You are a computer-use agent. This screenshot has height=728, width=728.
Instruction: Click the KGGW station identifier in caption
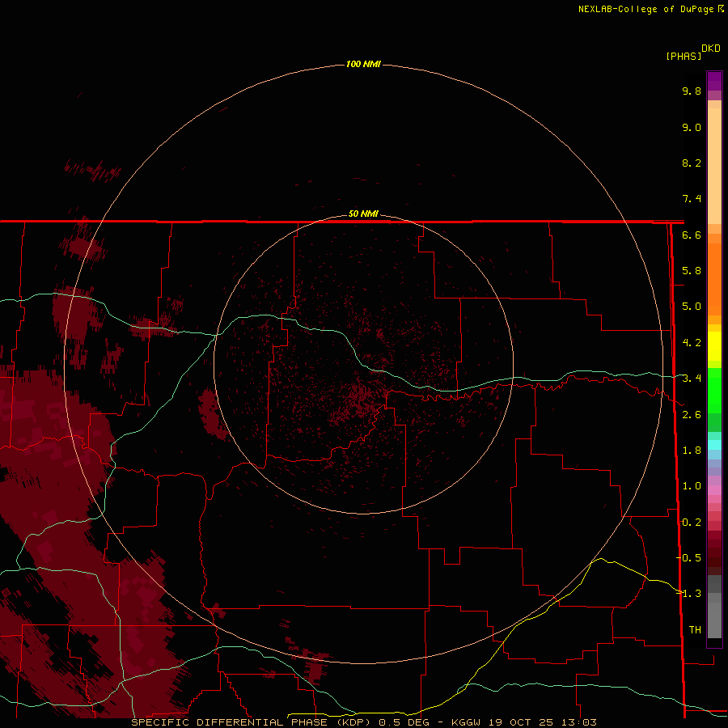(x=466, y=722)
